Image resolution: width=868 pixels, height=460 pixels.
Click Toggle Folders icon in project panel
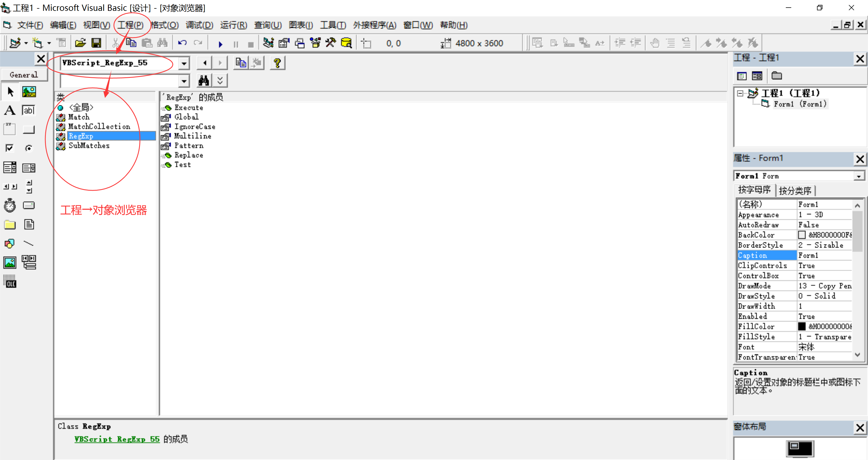[x=777, y=76]
